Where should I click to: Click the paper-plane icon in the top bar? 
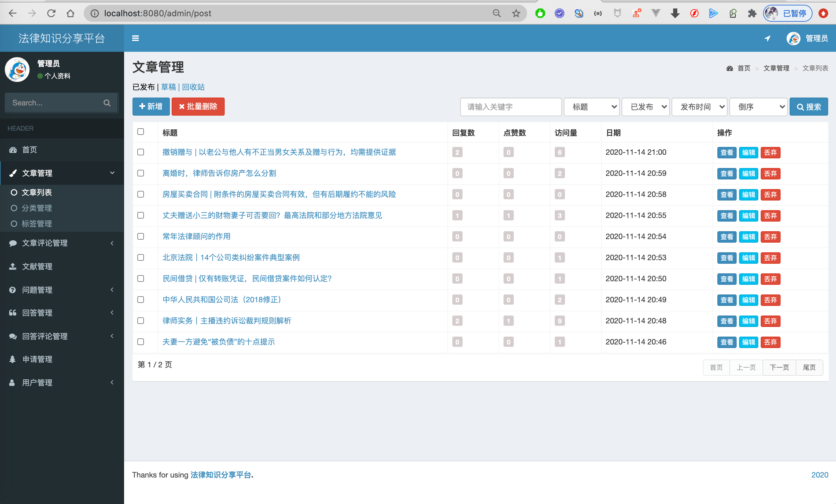[767, 38]
